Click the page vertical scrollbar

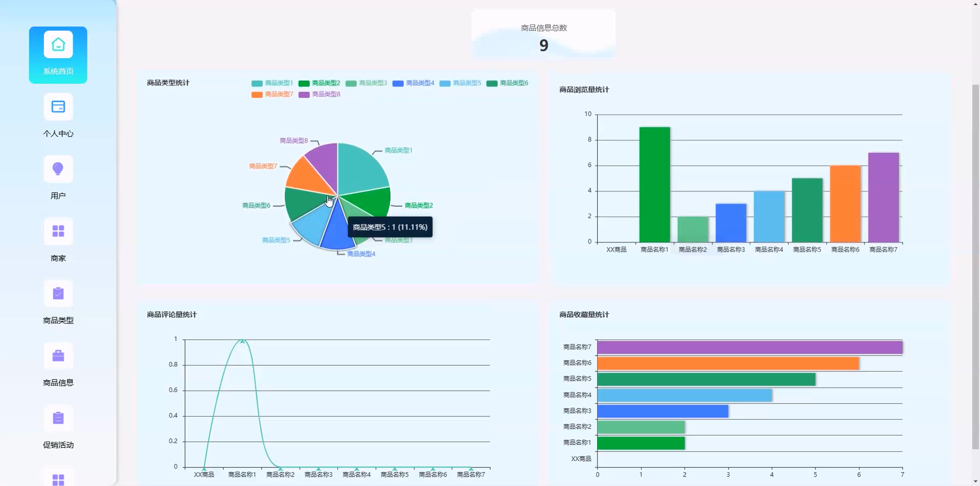[x=976, y=266]
